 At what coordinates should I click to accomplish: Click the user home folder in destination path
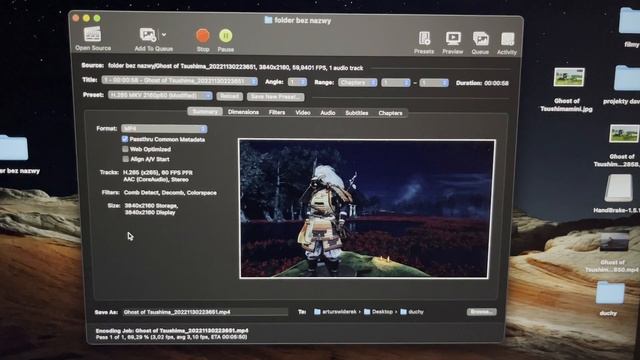click(x=335, y=312)
